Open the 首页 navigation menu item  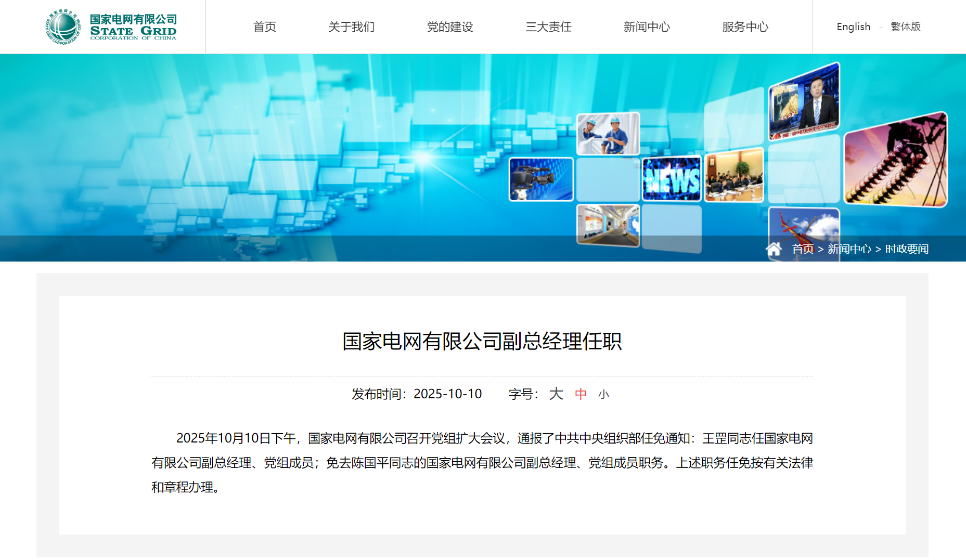(x=264, y=27)
